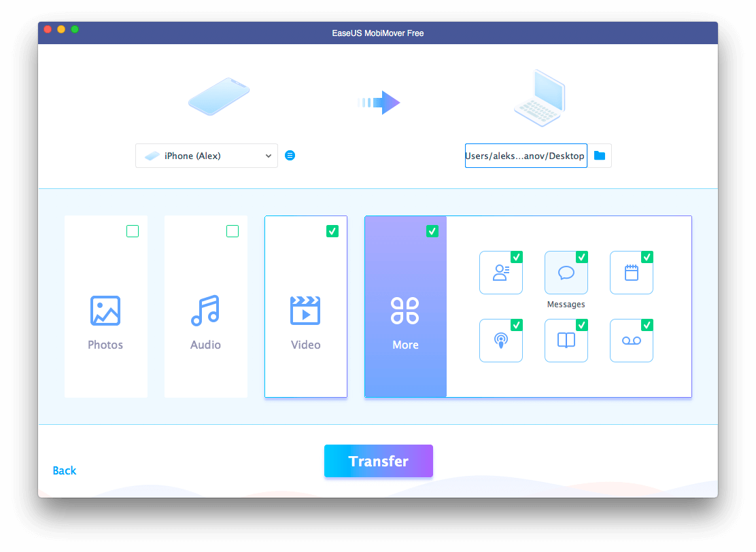The width and height of the screenshot is (756, 552).
Task: Click the iPhone illustration at top
Action: click(219, 97)
